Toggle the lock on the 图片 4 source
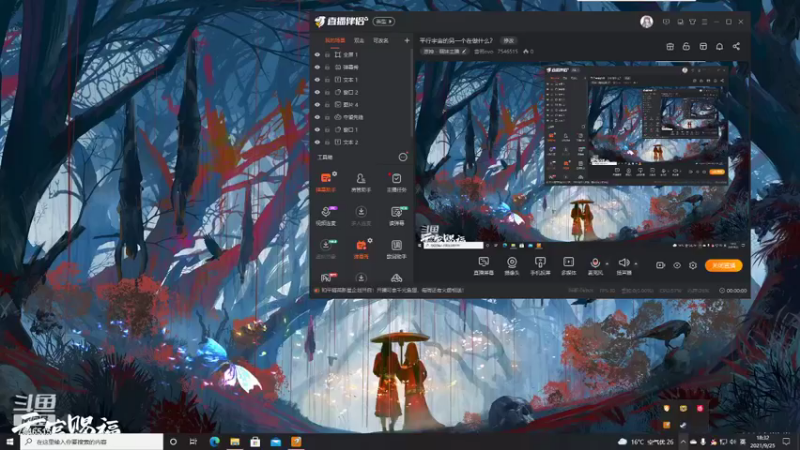The height and width of the screenshot is (450, 800). [328, 105]
